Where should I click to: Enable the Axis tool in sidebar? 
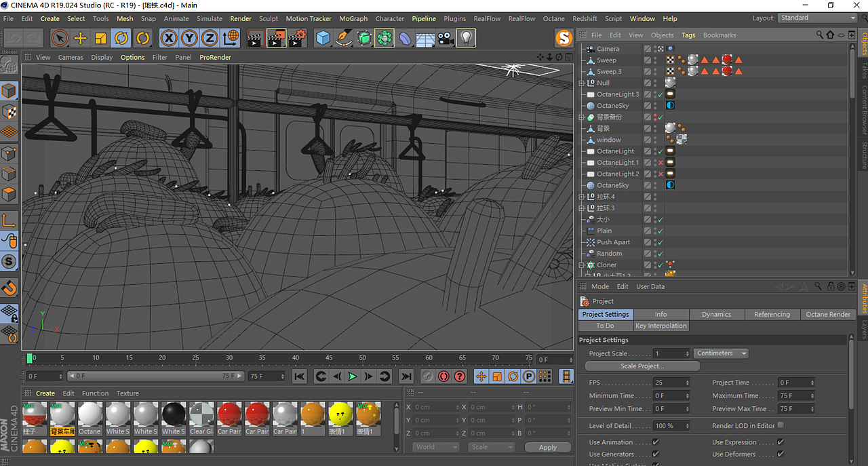click(x=9, y=220)
